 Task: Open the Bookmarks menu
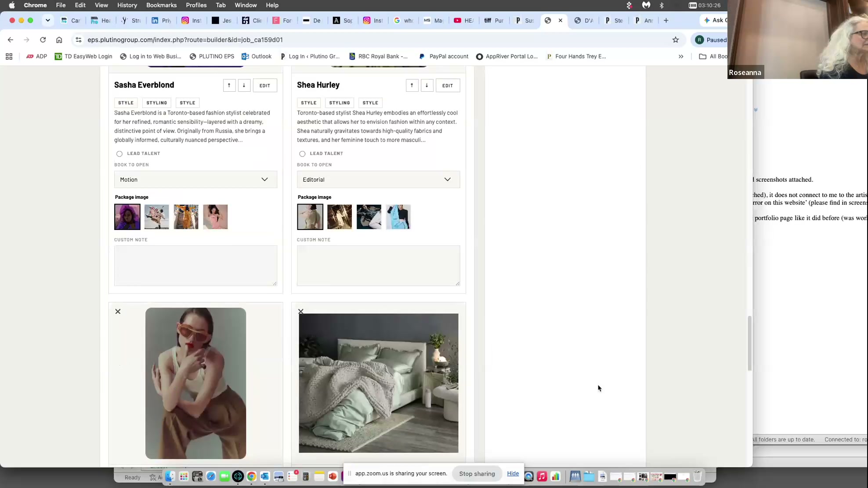point(161,5)
